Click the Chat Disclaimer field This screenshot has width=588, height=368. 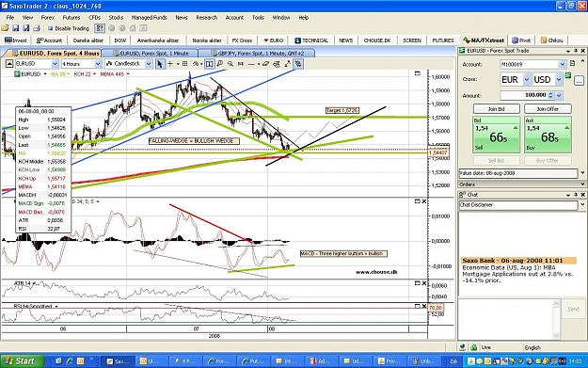(x=518, y=205)
